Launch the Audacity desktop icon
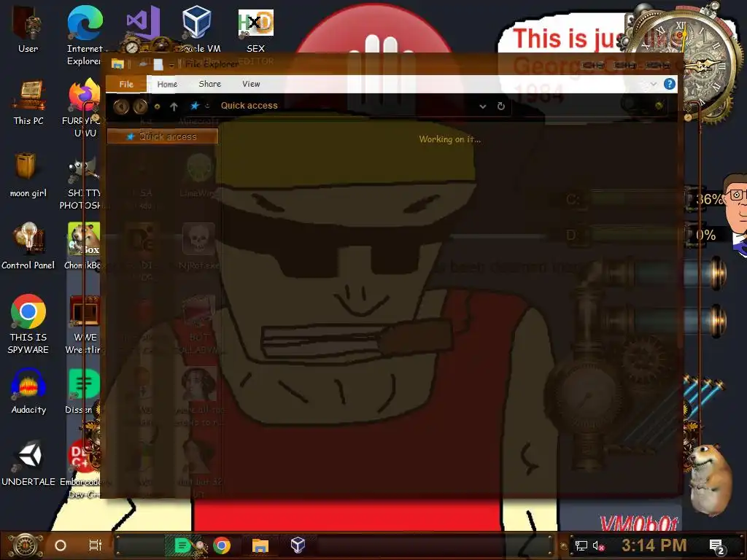This screenshot has width=747, height=560. 28,392
